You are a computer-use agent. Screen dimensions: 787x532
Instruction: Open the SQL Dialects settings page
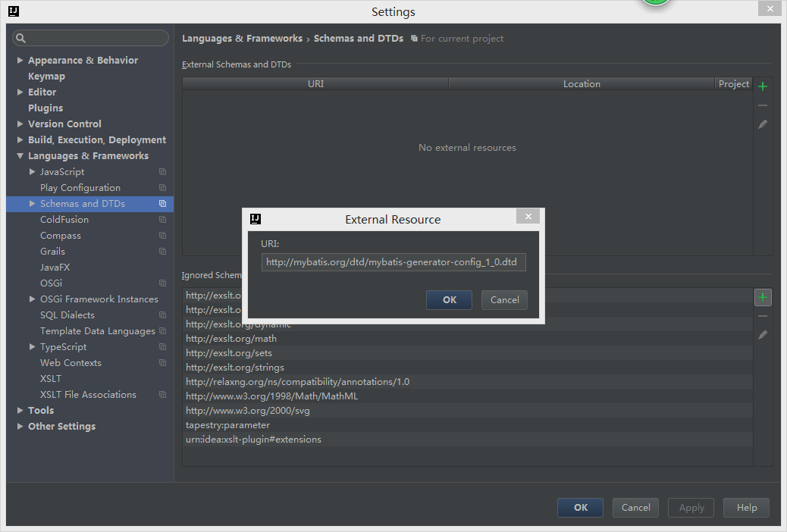(x=66, y=315)
